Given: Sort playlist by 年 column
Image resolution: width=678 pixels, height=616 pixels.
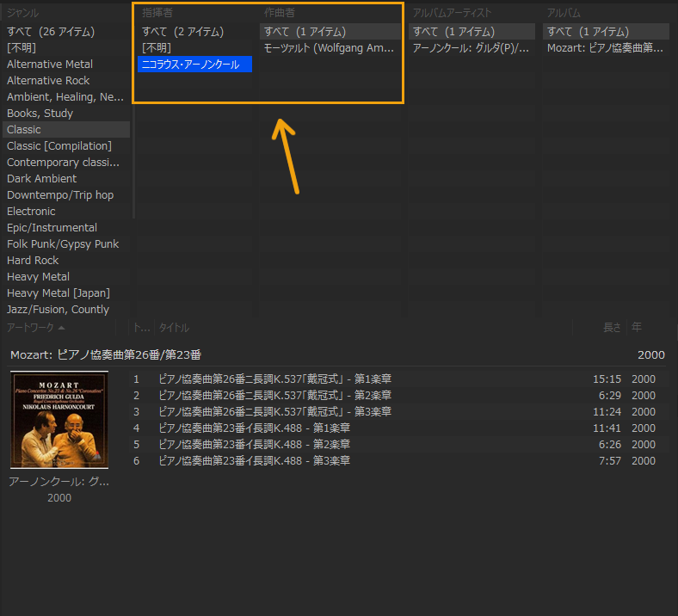Looking at the screenshot, I should point(637,328).
